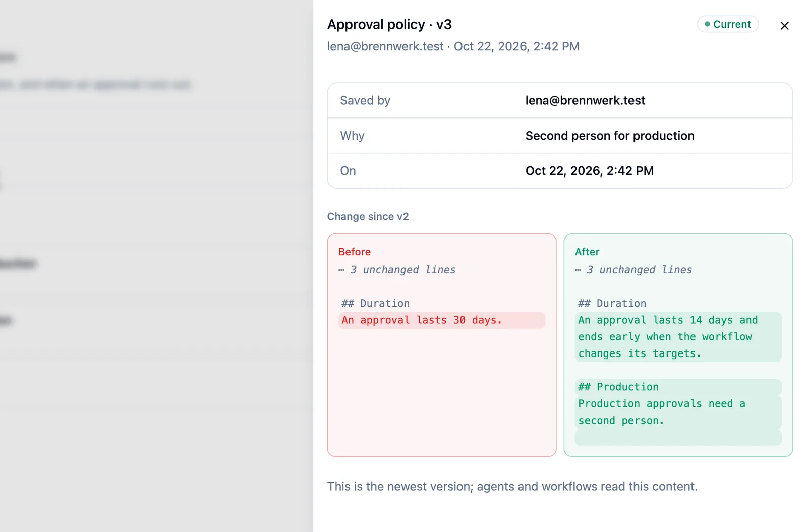Click the "Why" row label
The width and height of the screenshot is (807, 532).
pos(352,136)
